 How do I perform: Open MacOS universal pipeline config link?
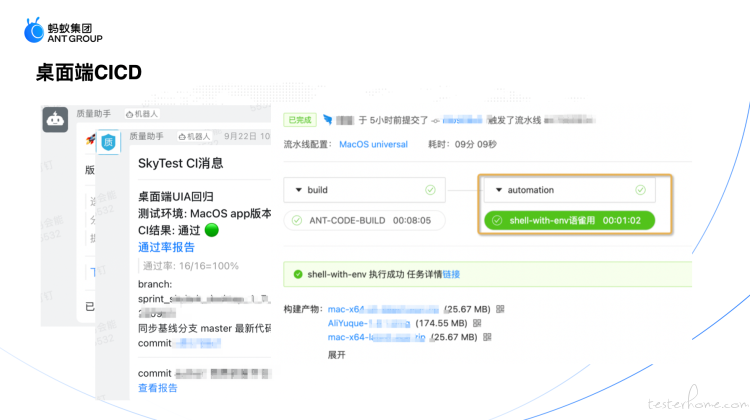coord(374,144)
